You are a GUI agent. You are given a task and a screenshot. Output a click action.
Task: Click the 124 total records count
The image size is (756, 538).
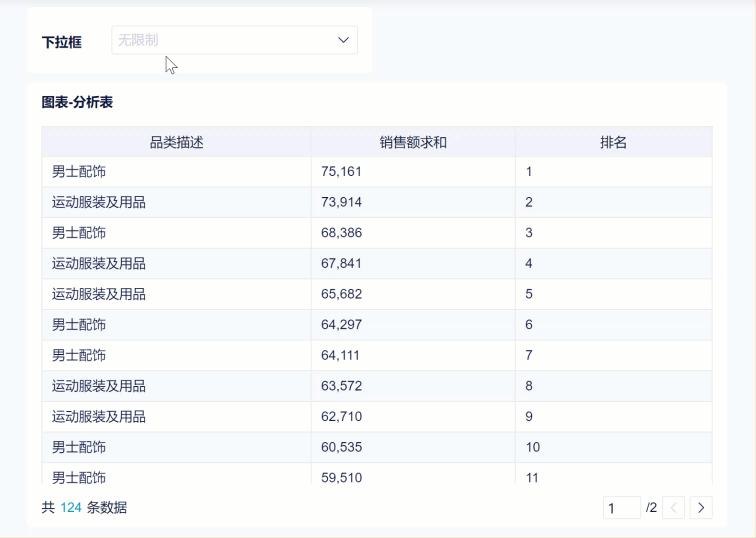click(x=70, y=507)
